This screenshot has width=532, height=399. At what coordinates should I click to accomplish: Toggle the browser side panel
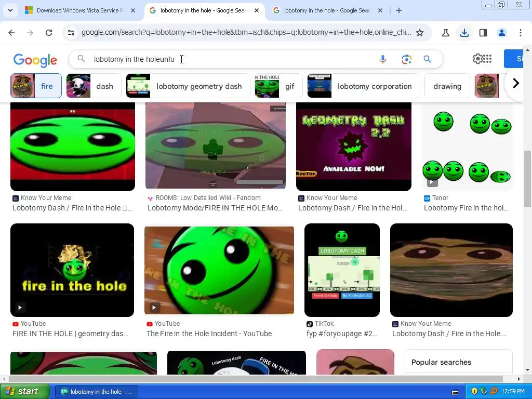[483, 33]
